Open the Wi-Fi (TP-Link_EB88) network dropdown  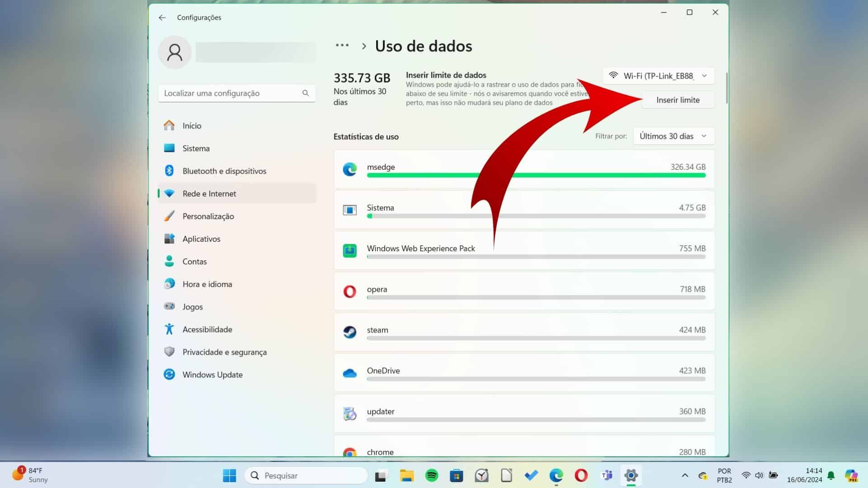coord(658,75)
